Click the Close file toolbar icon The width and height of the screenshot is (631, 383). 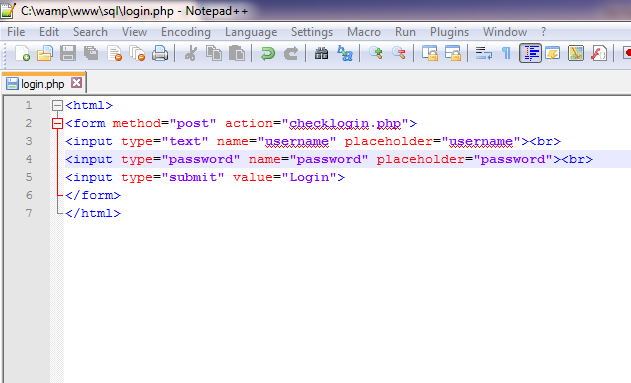[115, 53]
